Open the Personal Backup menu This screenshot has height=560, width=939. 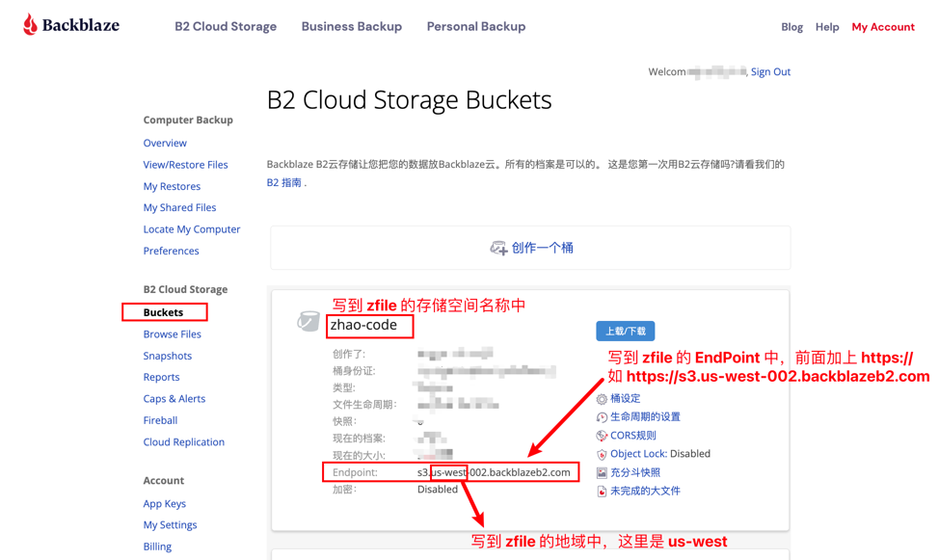[476, 27]
